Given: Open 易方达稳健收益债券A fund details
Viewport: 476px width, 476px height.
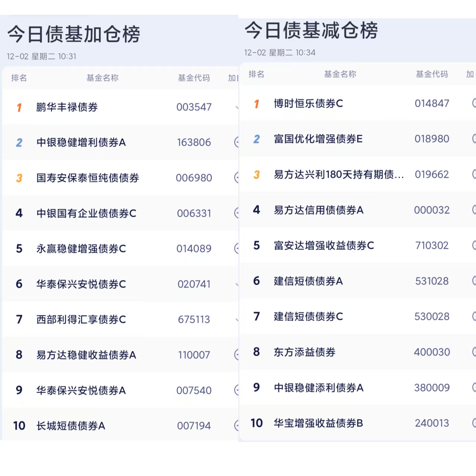Looking at the screenshot, I should point(86,355).
